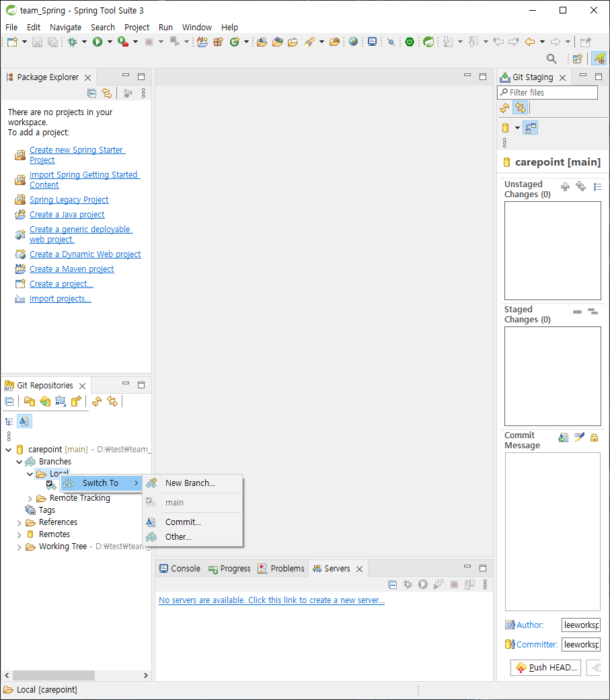Collapse all in Package Explorer toolbar
Screen dimensions: 610x700
tap(92, 93)
